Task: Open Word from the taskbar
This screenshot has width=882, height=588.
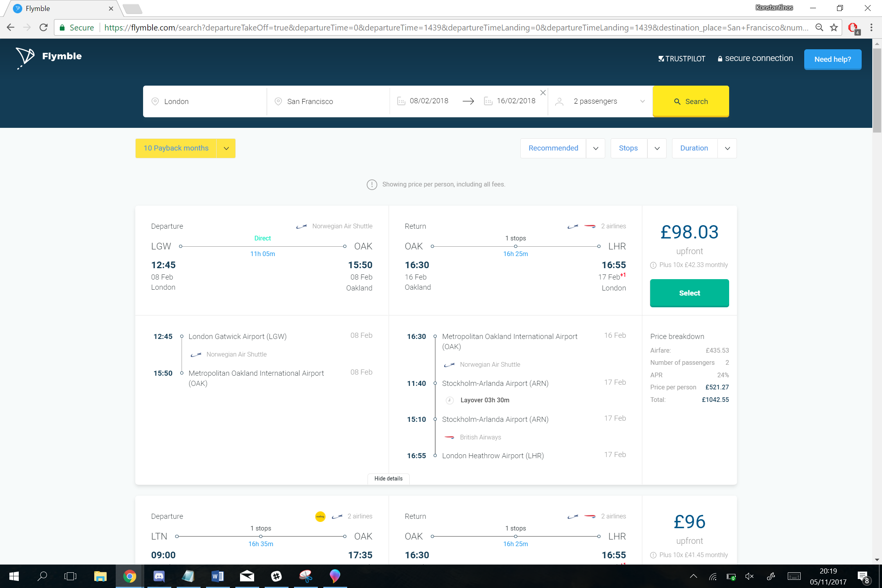Action: click(x=218, y=576)
